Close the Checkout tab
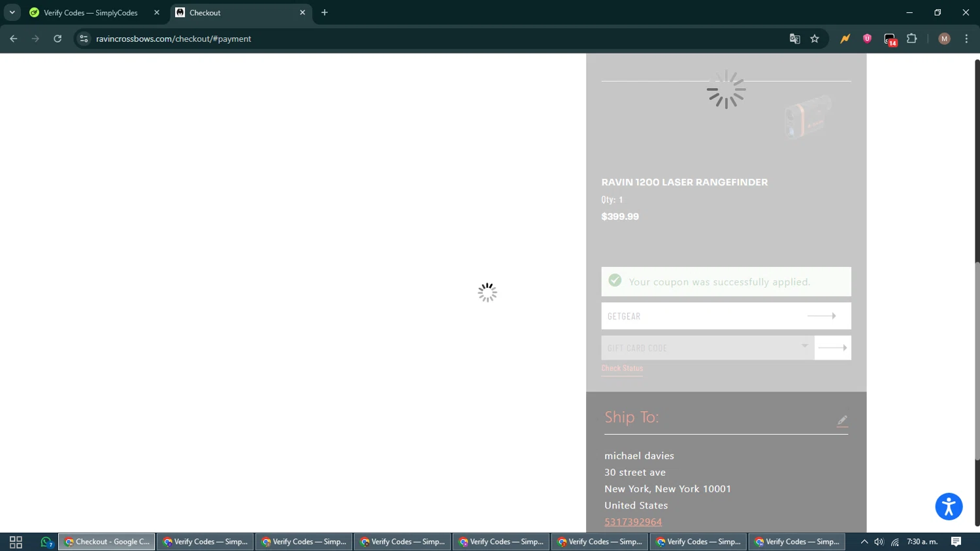The height and width of the screenshot is (551, 980). pos(302,12)
